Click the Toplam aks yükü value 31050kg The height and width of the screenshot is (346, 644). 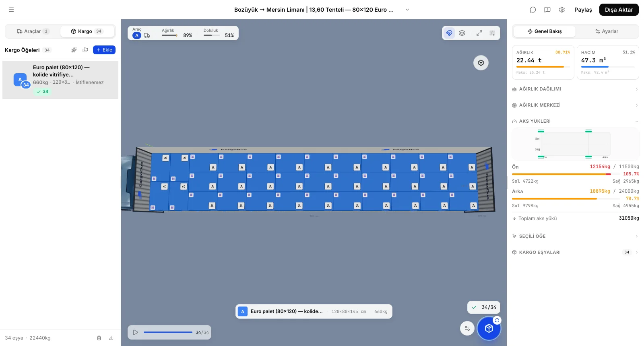click(629, 218)
